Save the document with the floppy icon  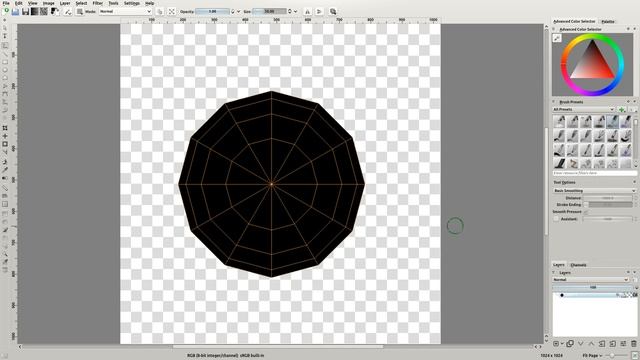click(25, 11)
